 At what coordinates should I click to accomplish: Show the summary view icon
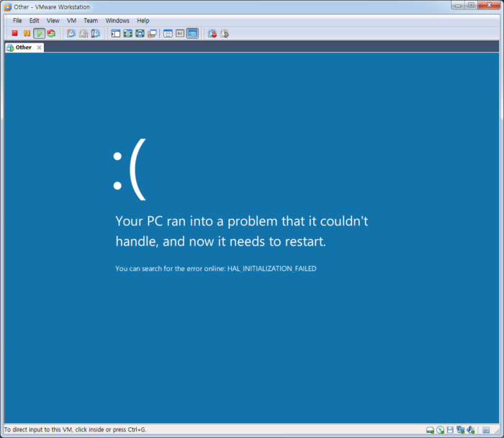pos(168,33)
